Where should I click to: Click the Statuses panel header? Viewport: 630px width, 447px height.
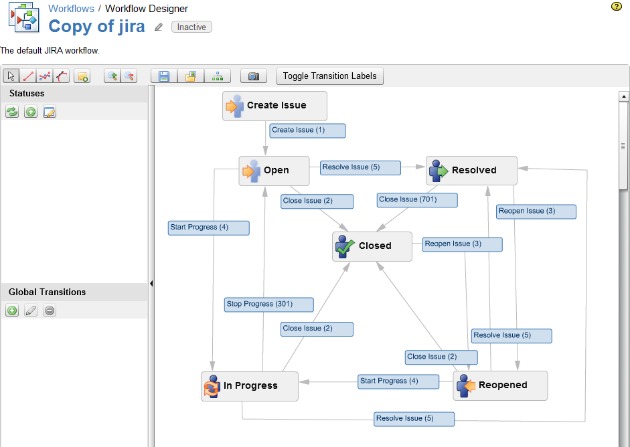tap(75, 94)
